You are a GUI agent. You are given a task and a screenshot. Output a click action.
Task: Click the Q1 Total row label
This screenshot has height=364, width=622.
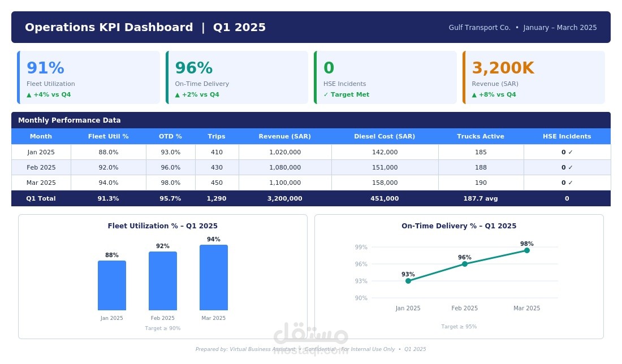(x=41, y=198)
